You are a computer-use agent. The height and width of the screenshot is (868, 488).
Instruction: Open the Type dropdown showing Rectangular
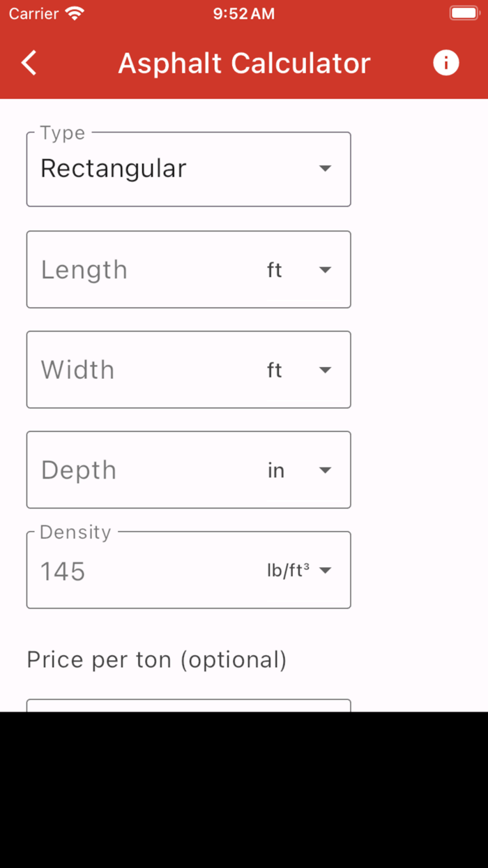click(188, 169)
